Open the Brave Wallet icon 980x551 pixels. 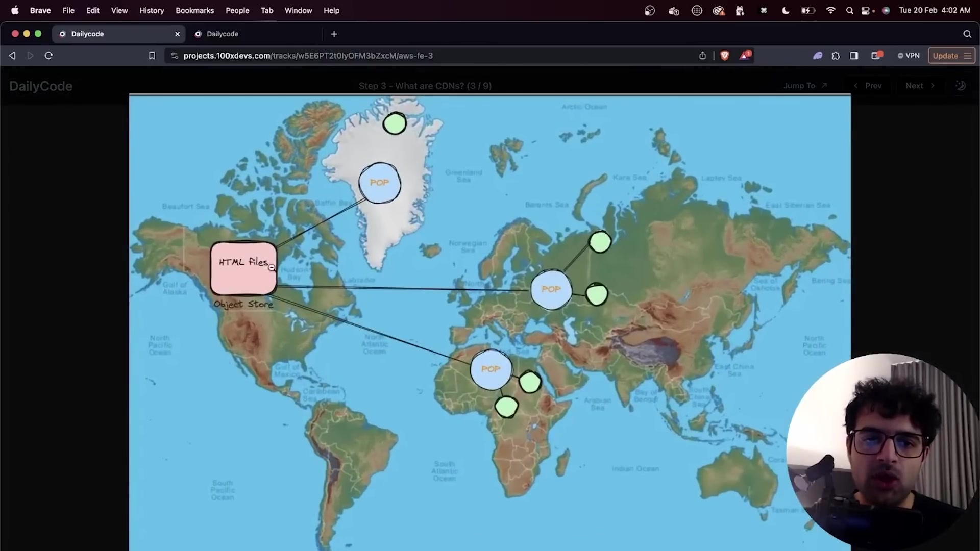tap(876, 55)
